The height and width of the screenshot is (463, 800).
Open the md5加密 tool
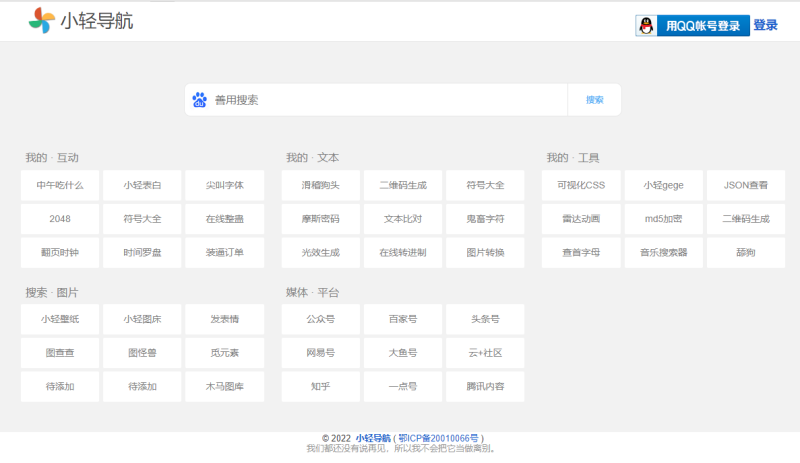coord(663,219)
